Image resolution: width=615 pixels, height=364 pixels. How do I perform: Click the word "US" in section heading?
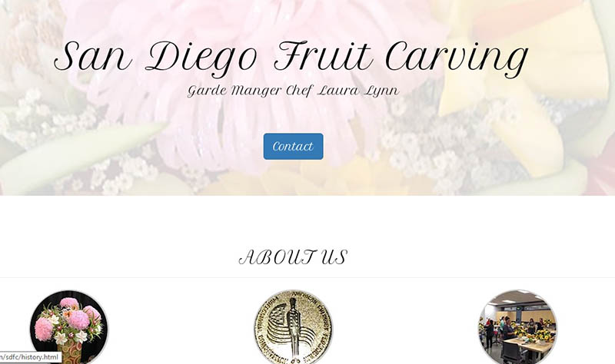click(x=334, y=257)
